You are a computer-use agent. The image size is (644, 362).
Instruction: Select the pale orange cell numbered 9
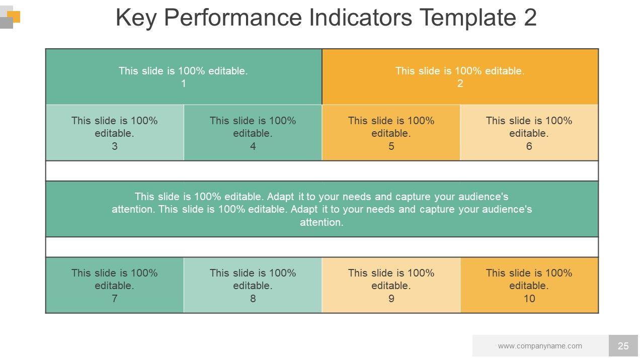click(x=391, y=286)
